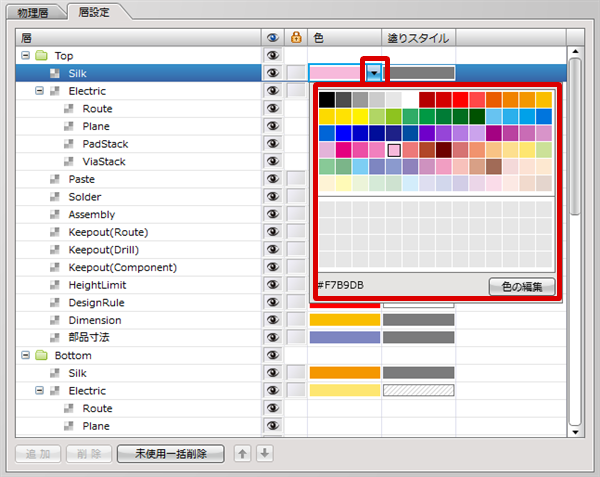The height and width of the screenshot is (477, 600).
Task: Click the 色の編集 button
Action: [521, 286]
